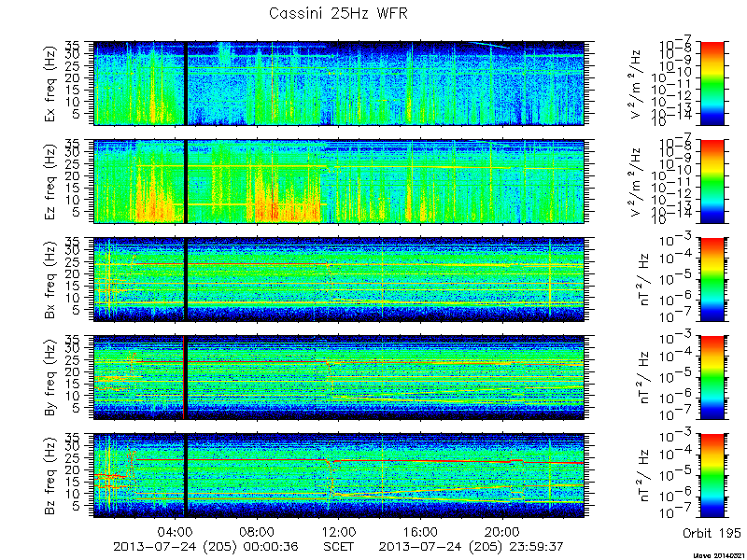Click the red data-gap line in By panel
This screenshot has height=560, width=747.
click(183, 378)
